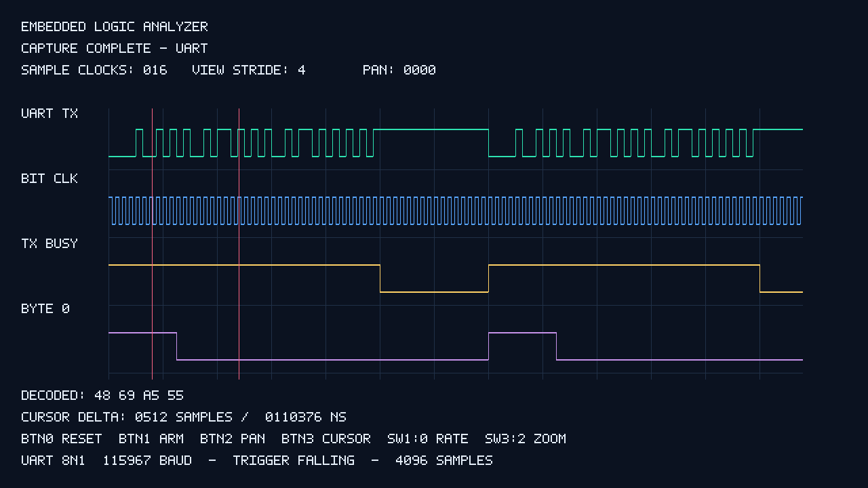
Task: Select the BIT CLK channel label
Action: (x=50, y=179)
